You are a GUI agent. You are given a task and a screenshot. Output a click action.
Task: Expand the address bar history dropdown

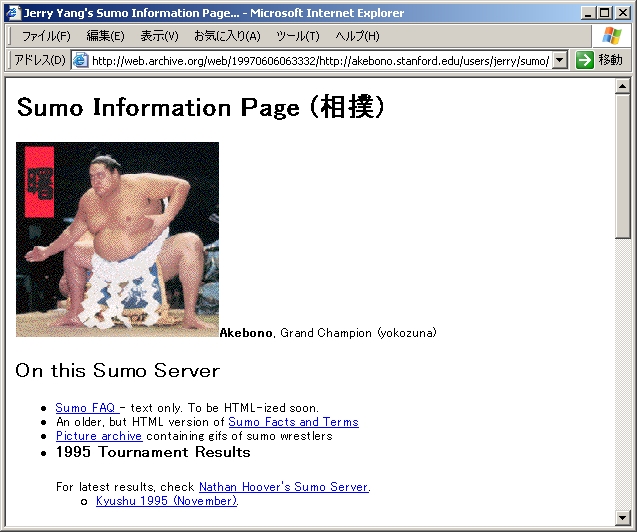click(x=560, y=61)
